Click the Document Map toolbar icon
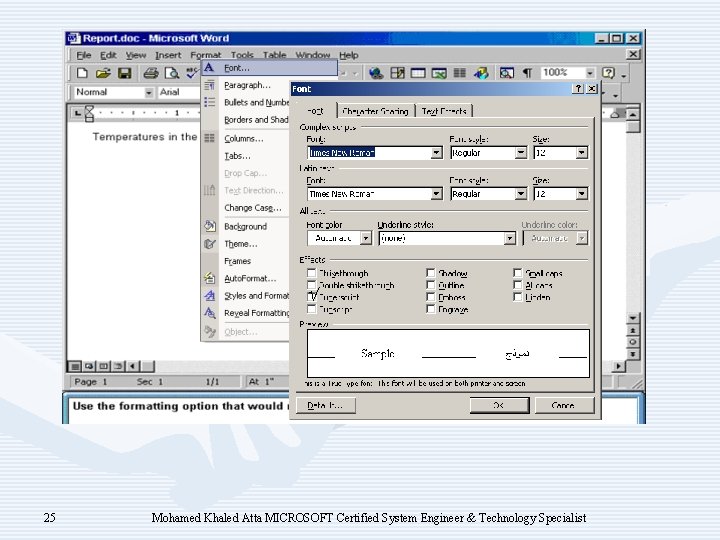The width and height of the screenshot is (720, 540). coord(506,73)
